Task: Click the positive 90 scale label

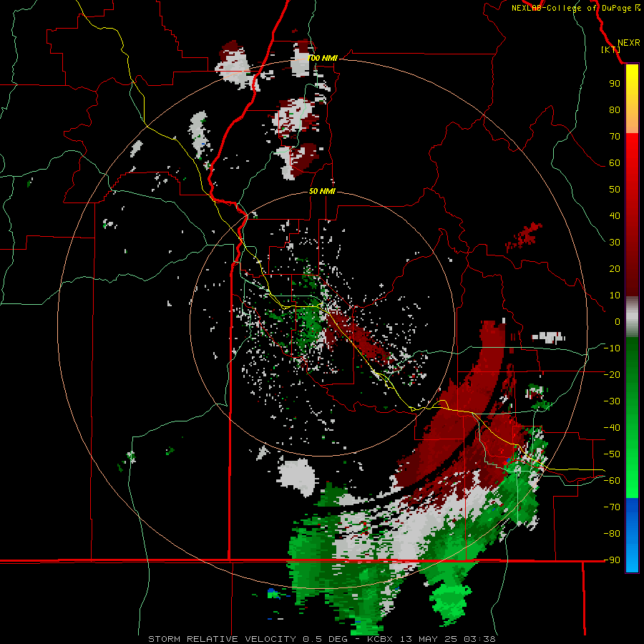Action: click(x=615, y=84)
